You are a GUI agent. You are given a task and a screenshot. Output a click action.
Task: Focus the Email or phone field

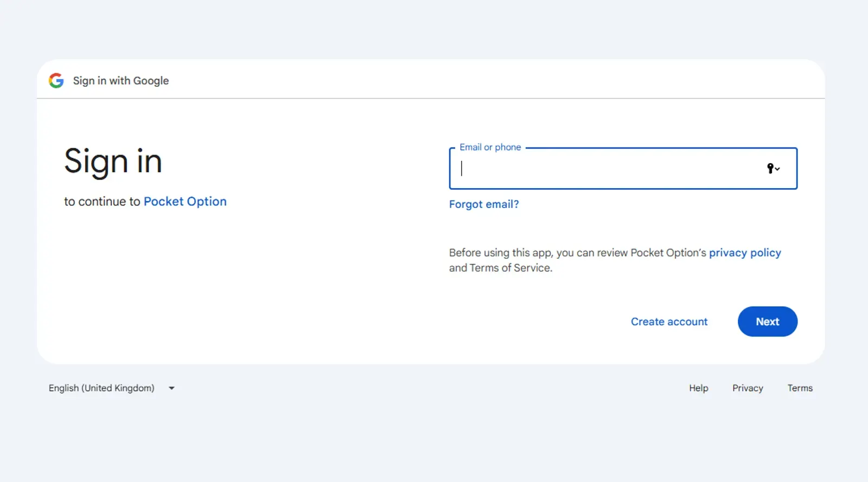(x=608, y=169)
